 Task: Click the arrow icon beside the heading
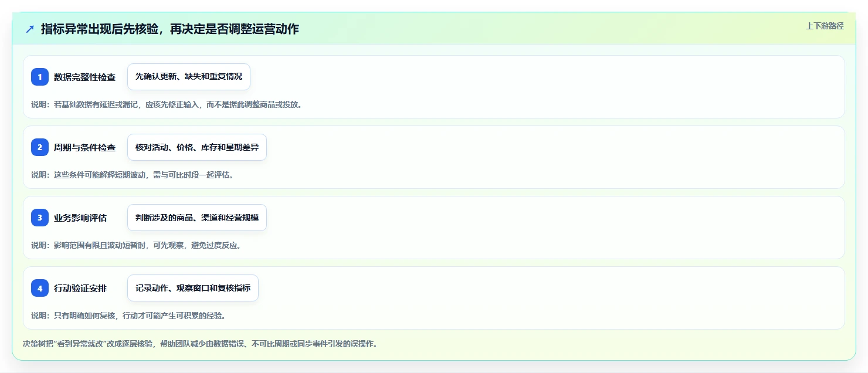(30, 29)
